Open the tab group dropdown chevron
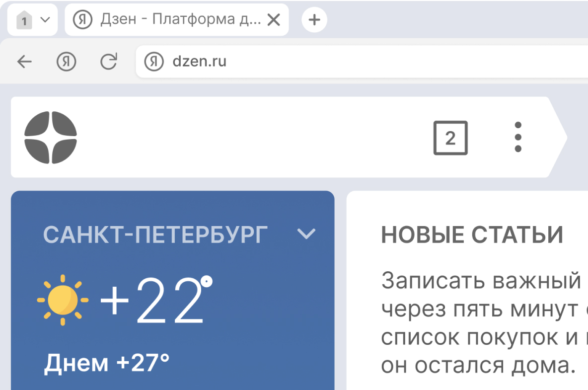This screenshot has height=390, width=588. click(x=45, y=20)
